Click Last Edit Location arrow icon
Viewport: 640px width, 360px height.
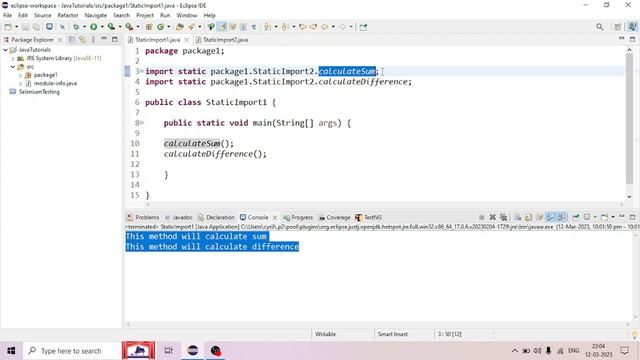302,27
